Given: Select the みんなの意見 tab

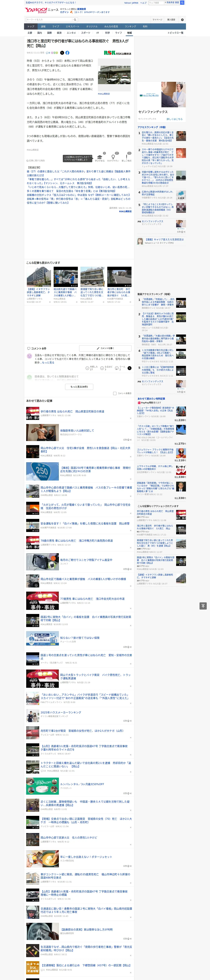Looking at the screenshot, I should pyautogui.click(x=111, y=27).
